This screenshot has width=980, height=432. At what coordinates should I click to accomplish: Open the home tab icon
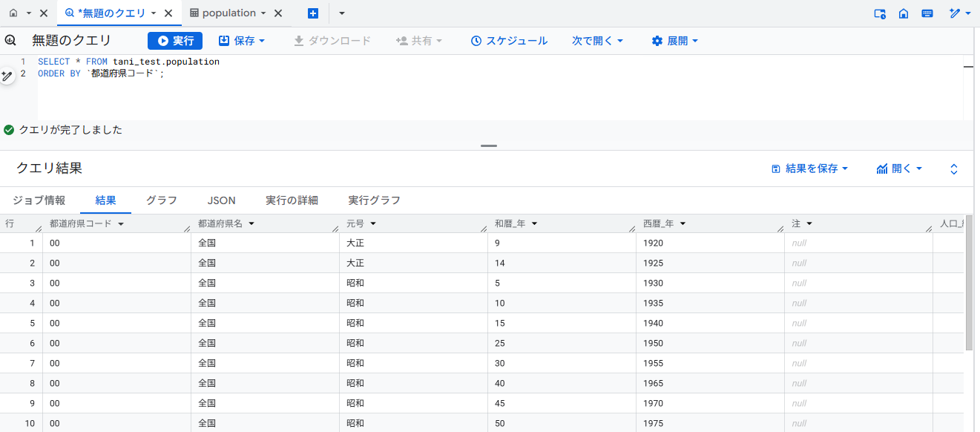pos(13,13)
